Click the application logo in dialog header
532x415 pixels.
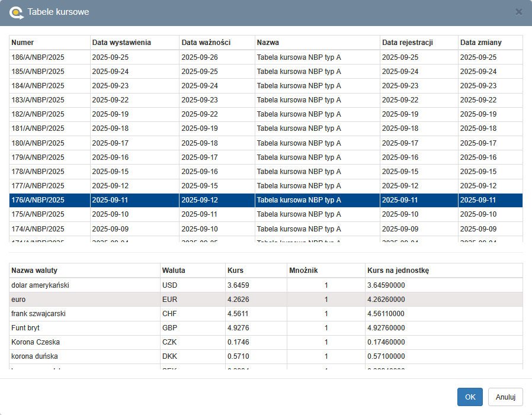tap(17, 12)
